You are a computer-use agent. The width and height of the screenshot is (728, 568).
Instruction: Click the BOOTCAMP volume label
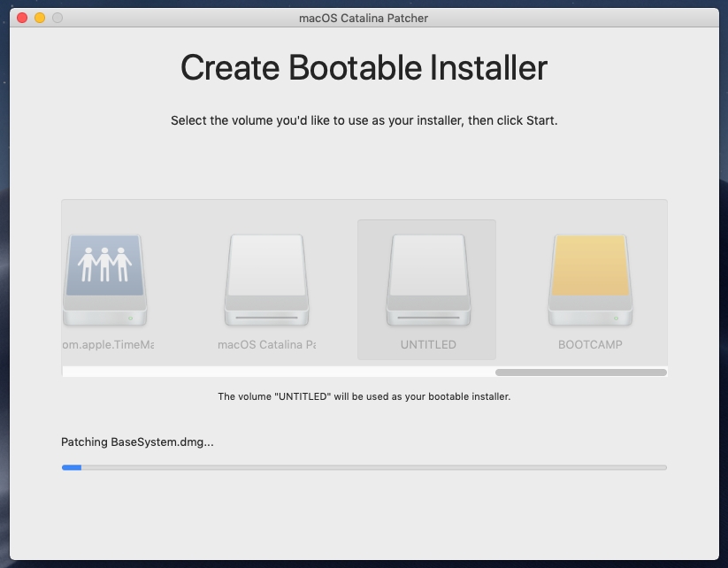[x=590, y=345]
